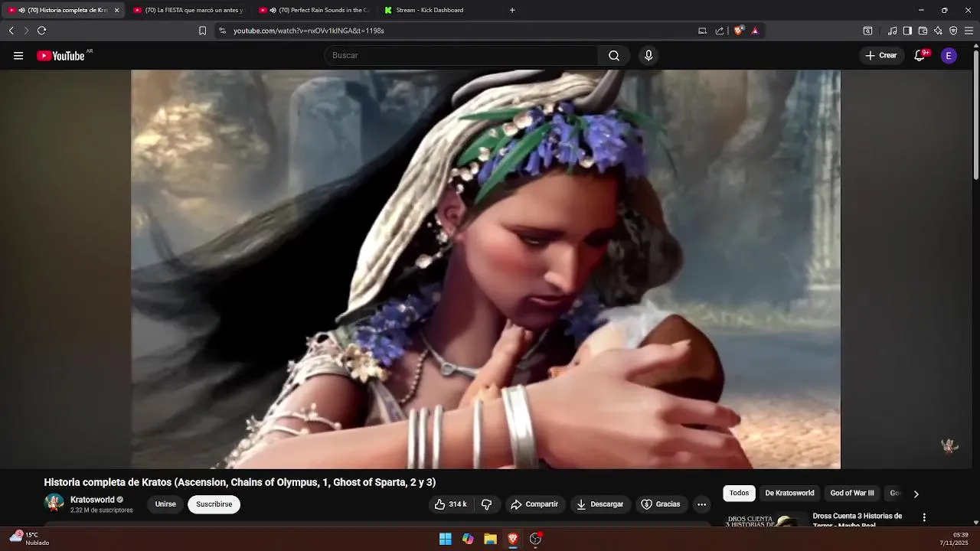Toggle the browser sidebar panel icon

click(907, 31)
